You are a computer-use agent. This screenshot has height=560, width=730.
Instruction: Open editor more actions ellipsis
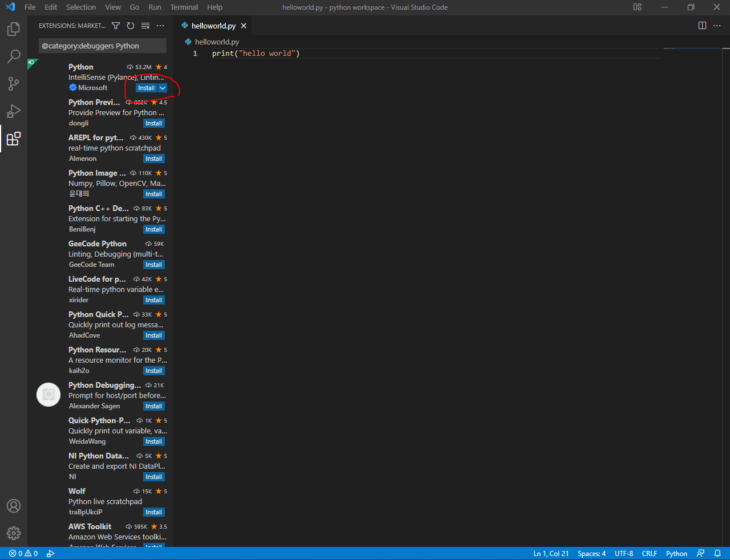click(717, 26)
